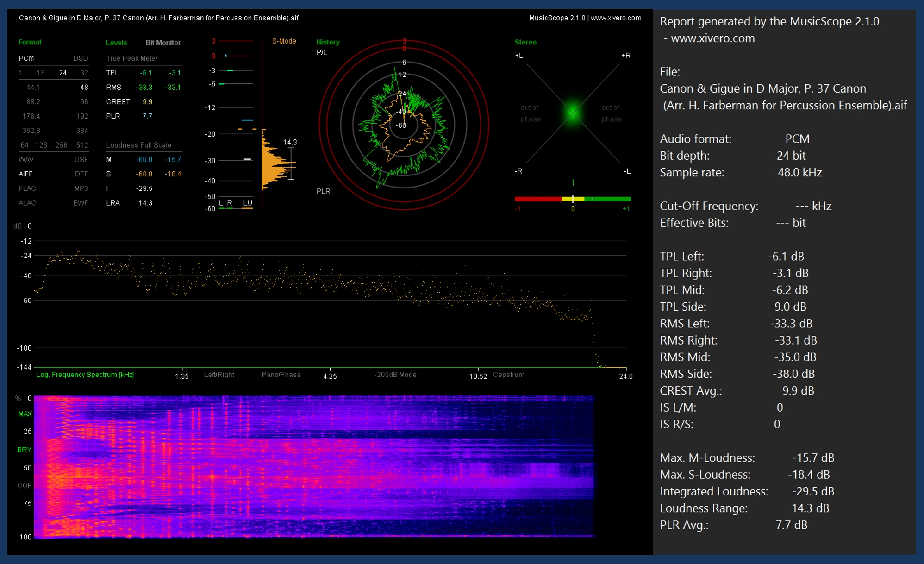Click the S loudness max value -18.4
924x564 pixels.
coord(173,174)
